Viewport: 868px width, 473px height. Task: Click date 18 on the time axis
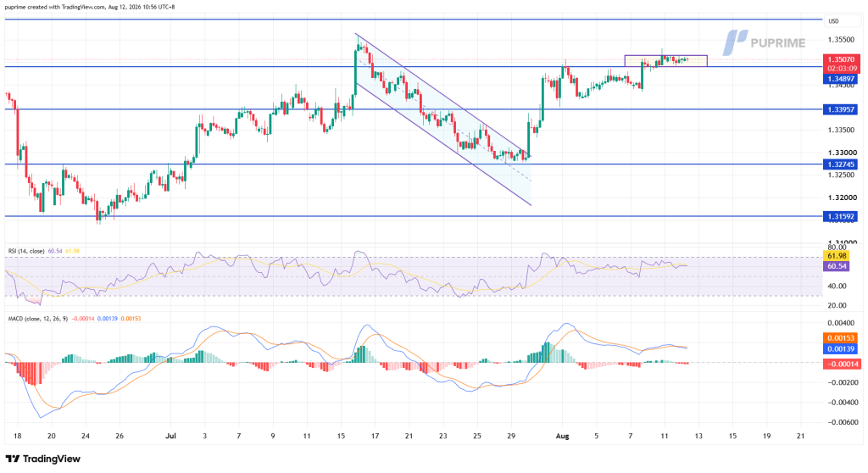[18, 437]
